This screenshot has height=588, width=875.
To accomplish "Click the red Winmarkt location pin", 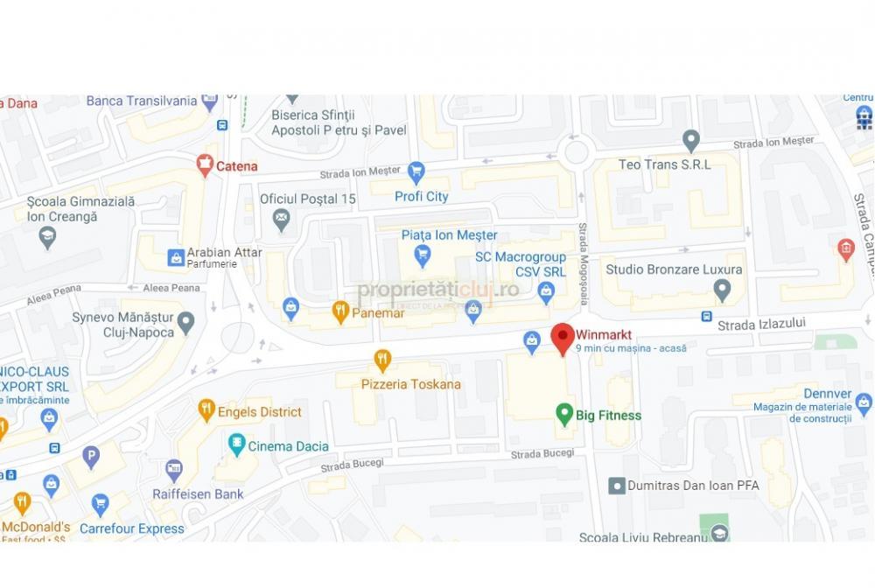I will pyautogui.click(x=563, y=339).
